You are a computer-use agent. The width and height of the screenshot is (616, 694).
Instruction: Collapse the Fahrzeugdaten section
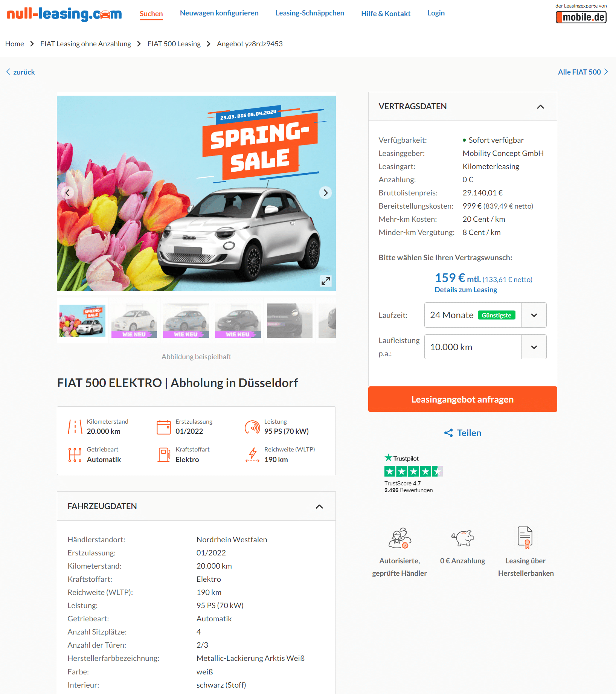tap(319, 506)
